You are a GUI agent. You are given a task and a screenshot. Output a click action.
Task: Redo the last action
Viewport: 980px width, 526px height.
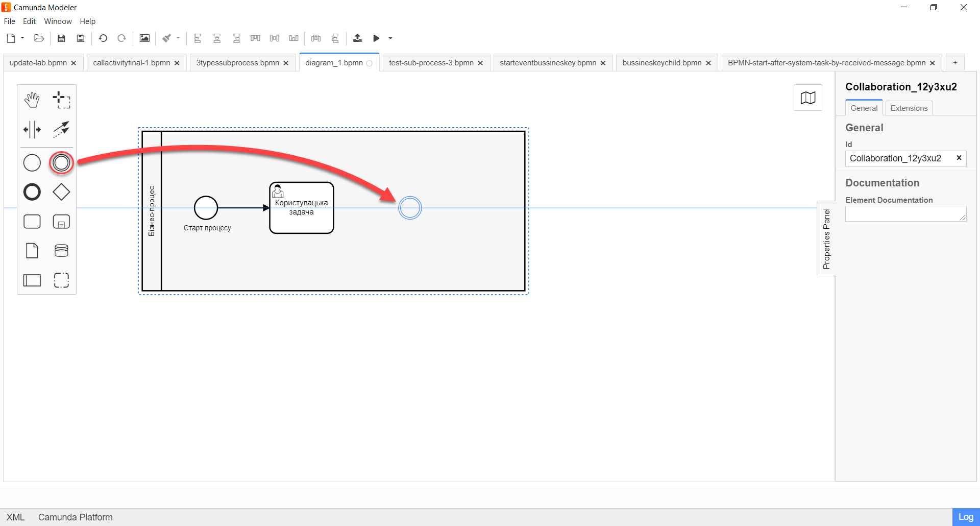(x=122, y=38)
